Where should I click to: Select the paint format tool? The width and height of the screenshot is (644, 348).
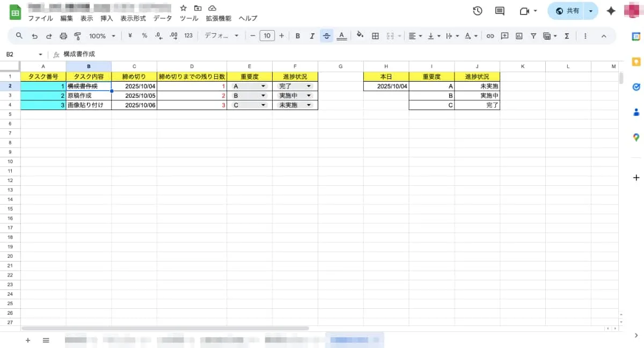tap(78, 35)
